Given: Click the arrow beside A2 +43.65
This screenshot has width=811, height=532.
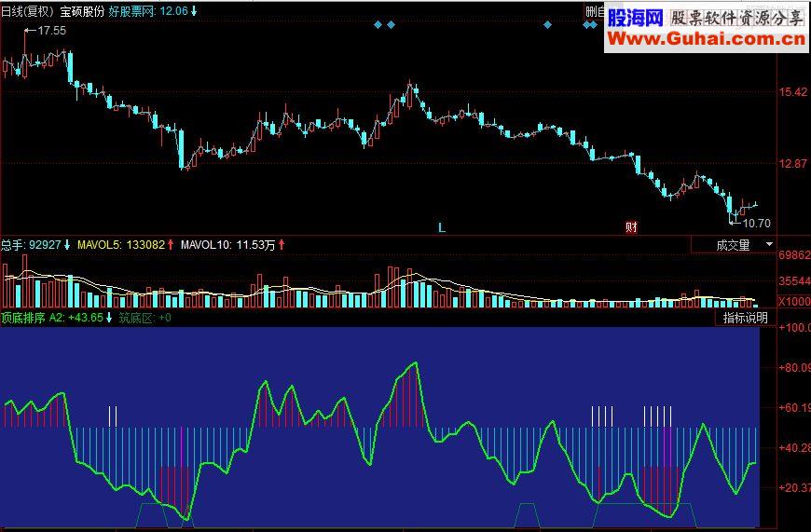Looking at the screenshot, I should click(x=109, y=318).
